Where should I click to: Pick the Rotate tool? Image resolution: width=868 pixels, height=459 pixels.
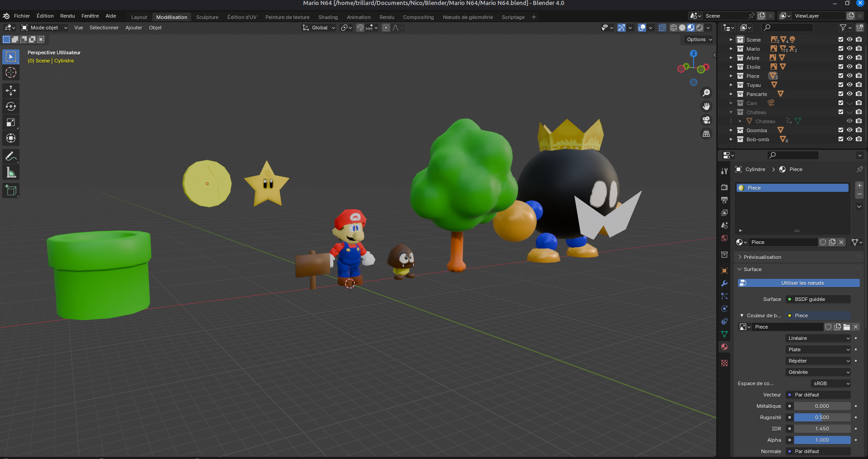[11, 106]
